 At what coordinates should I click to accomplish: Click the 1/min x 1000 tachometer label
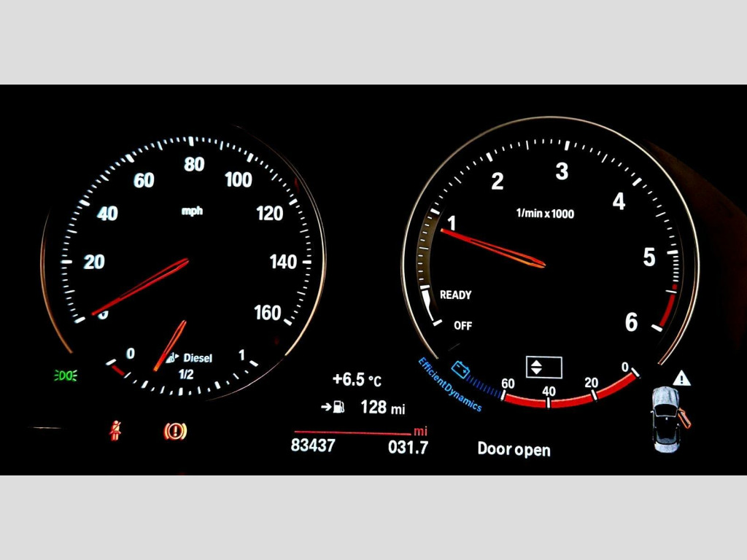[545, 214]
